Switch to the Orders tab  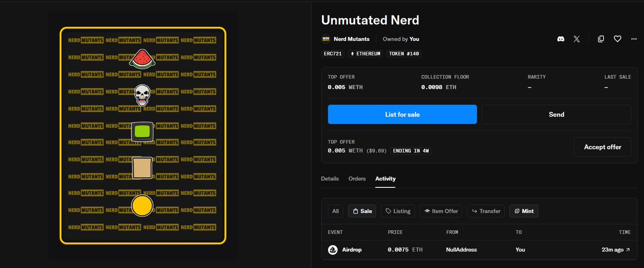point(357,179)
